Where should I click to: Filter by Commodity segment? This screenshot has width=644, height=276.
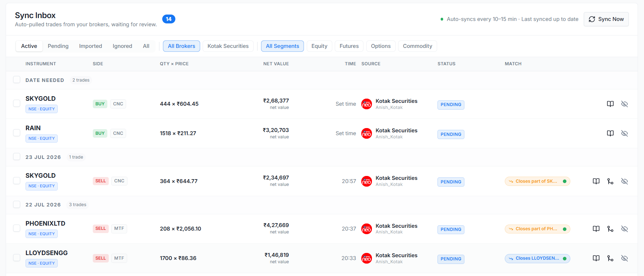(x=418, y=46)
